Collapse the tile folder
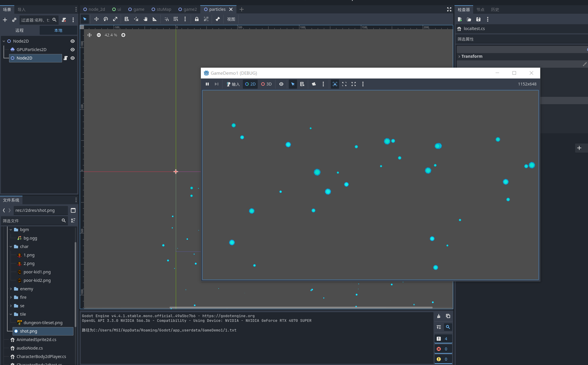This screenshot has height=365, width=588. click(11, 314)
